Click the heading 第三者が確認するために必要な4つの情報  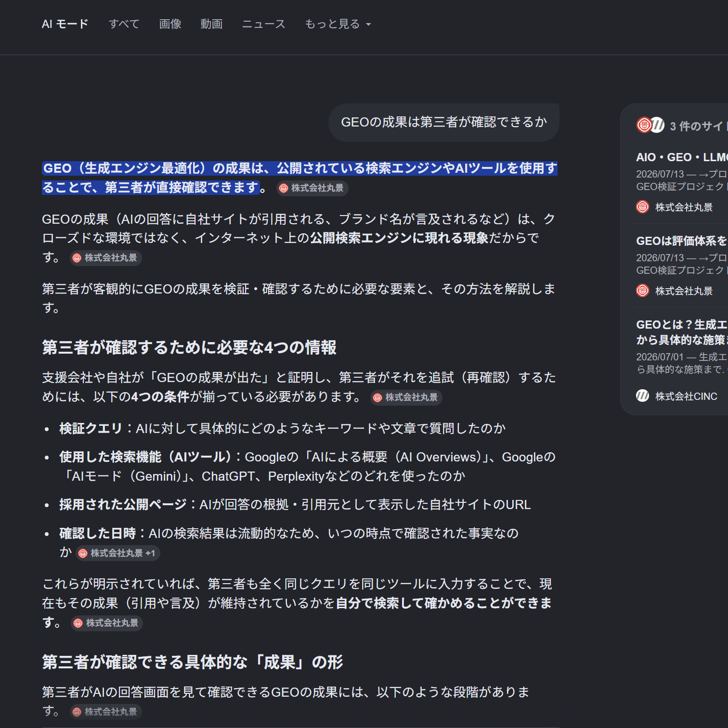tap(189, 347)
